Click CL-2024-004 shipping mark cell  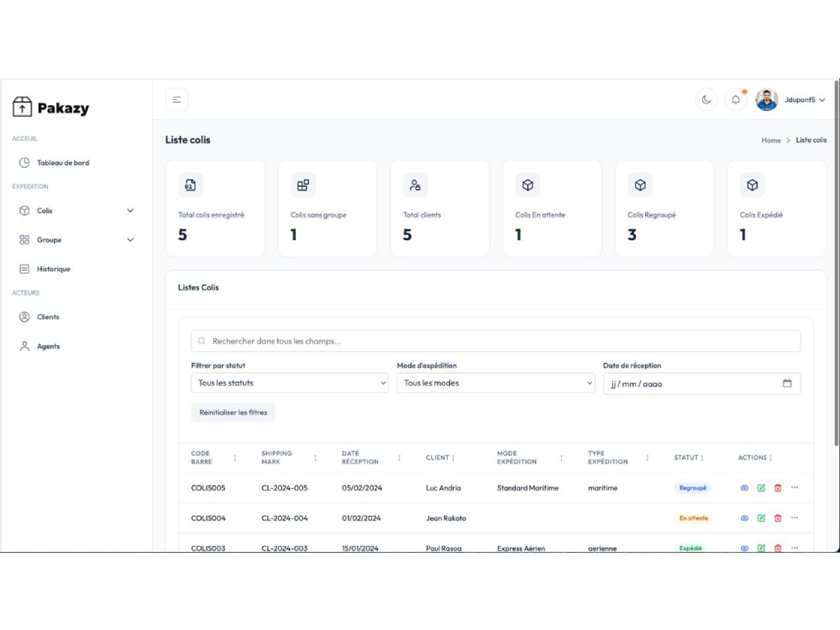285,518
